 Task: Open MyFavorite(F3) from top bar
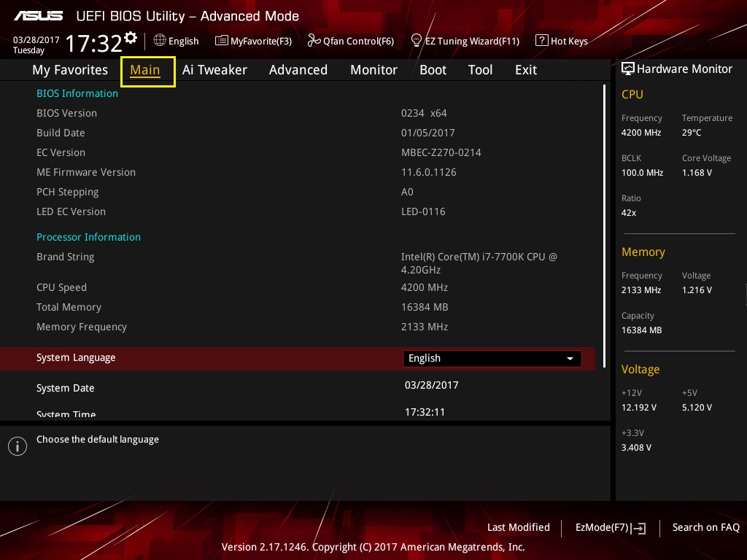[x=253, y=41]
